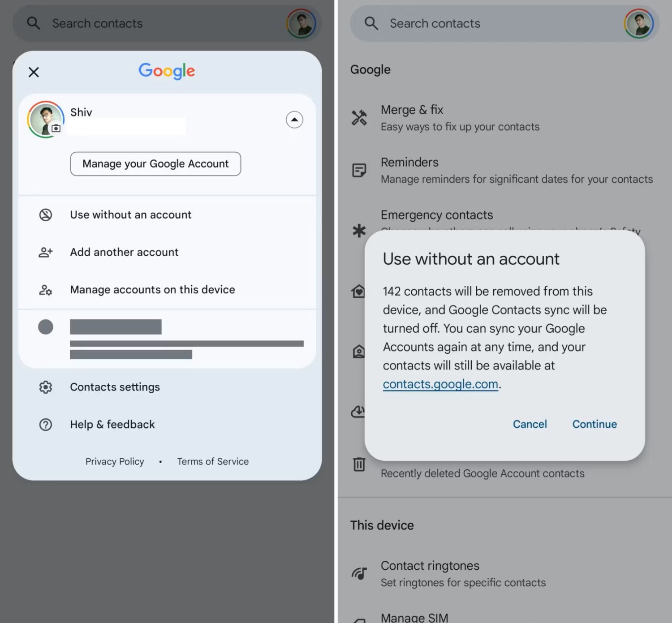Open Manage accounts on this device
Viewport: 672px width, 623px height.
click(152, 290)
